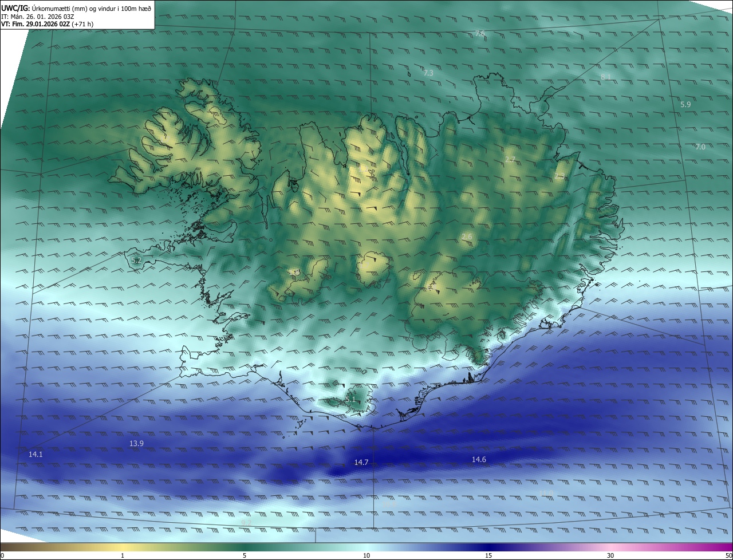The width and height of the screenshot is (733, 560).
Task: Click the 0 tick on the colour legend
Action: (2, 555)
